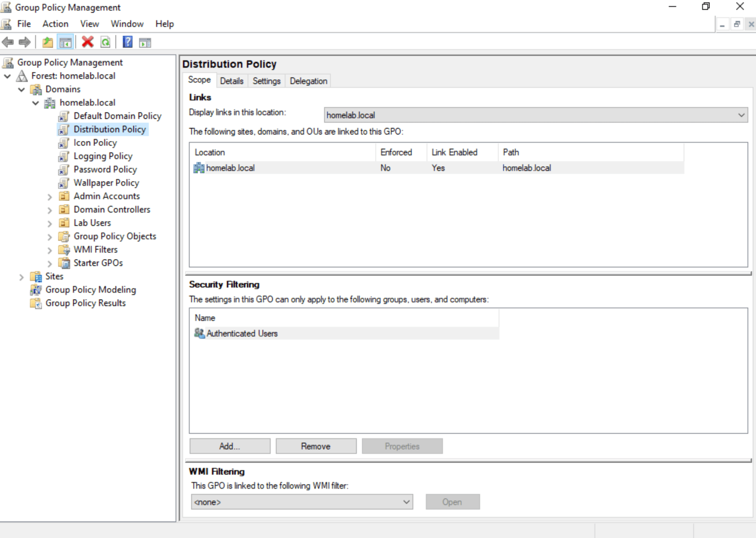Click the Group Policy Modeling icon
The width and height of the screenshot is (756, 538).
[36, 290]
